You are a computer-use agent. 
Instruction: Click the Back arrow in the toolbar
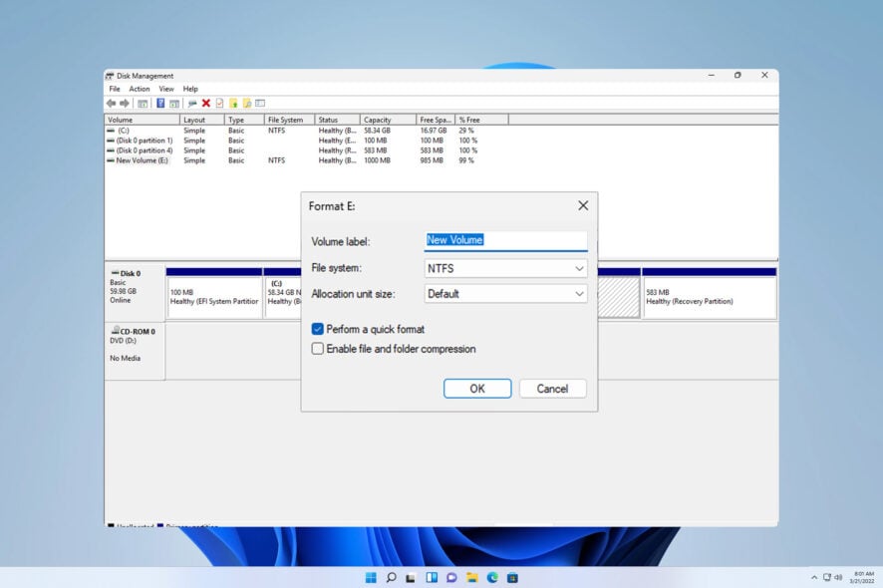[x=111, y=103]
